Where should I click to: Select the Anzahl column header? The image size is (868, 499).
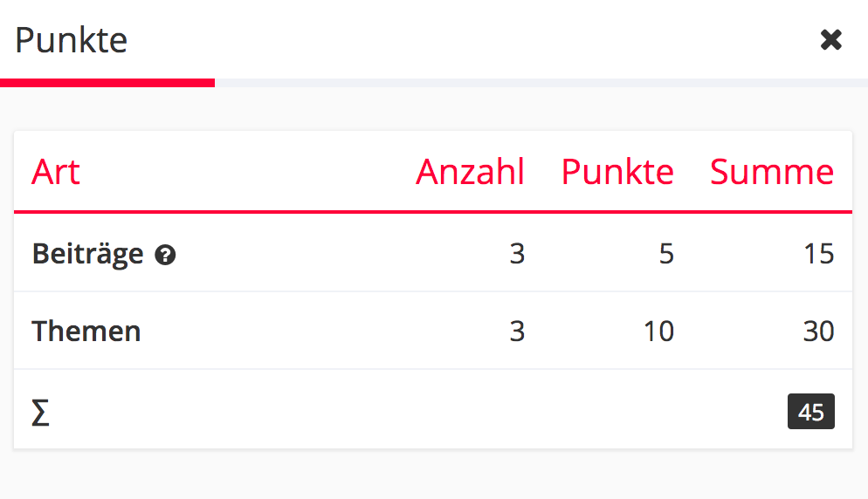point(470,172)
